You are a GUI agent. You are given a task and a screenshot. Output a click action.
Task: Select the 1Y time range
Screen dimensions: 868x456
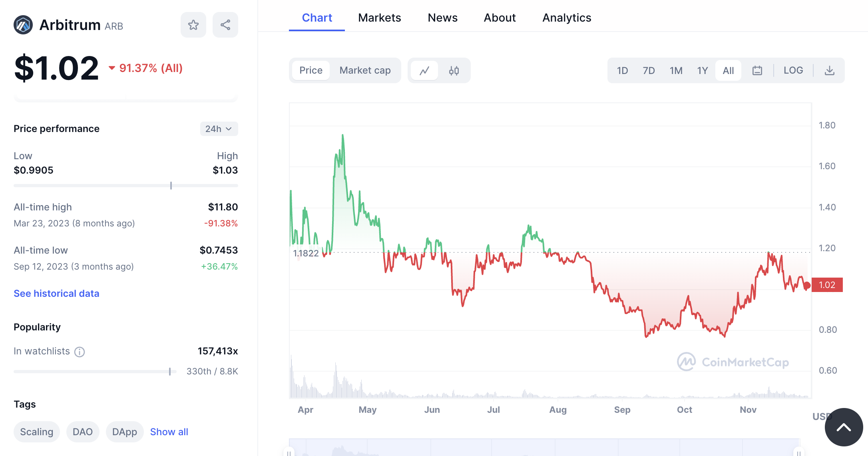pyautogui.click(x=702, y=71)
